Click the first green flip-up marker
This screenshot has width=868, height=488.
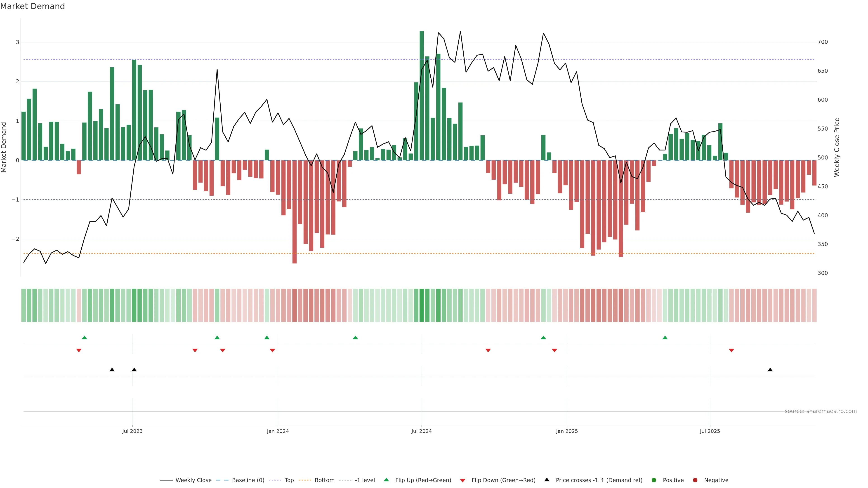[85, 338]
